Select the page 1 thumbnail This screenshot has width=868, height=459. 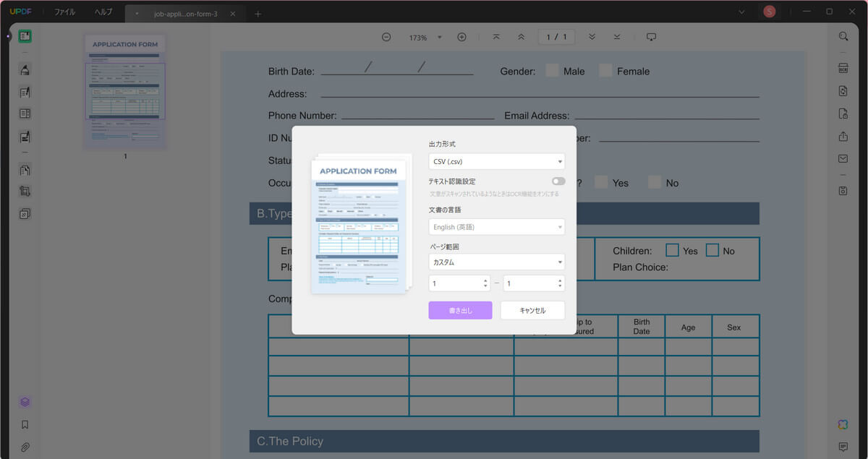[124, 91]
